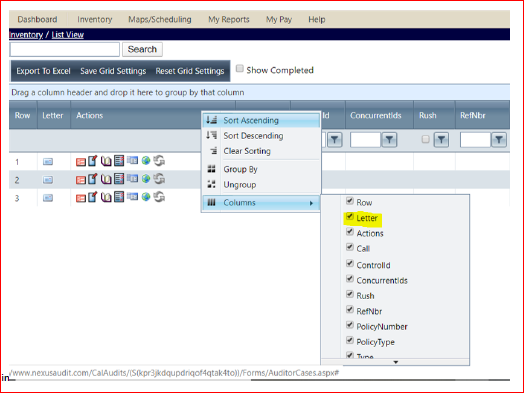524x393 pixels.
Task: Uncheck the ConcurrentIds column checkbox
Action: coord(350,279)
